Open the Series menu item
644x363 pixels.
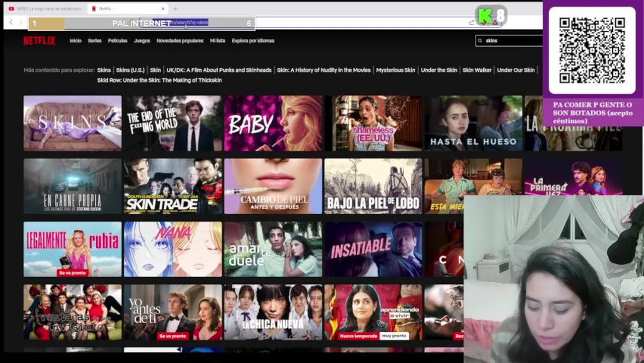click(x=95, y=41)
